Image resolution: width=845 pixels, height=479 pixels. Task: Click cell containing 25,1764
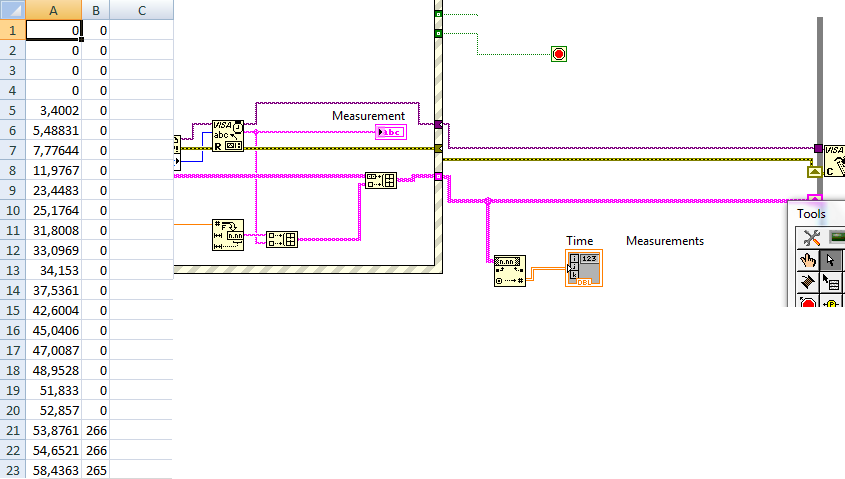click(53, 210)
